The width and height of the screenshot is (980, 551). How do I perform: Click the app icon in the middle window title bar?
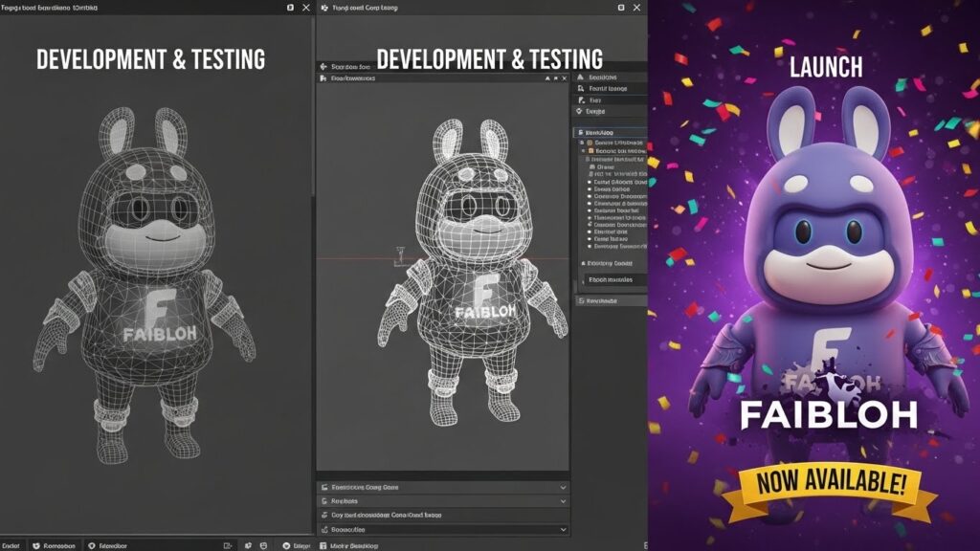pos(323,8)
